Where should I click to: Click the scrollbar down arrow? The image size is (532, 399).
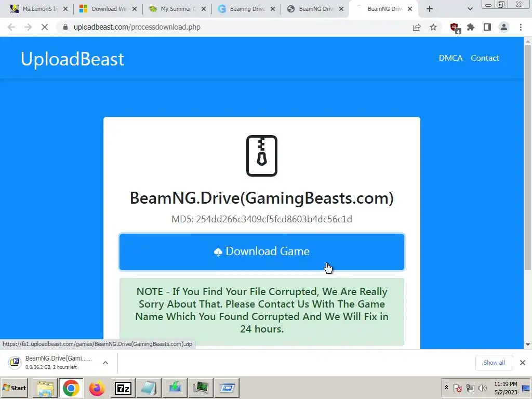(528, 345)
